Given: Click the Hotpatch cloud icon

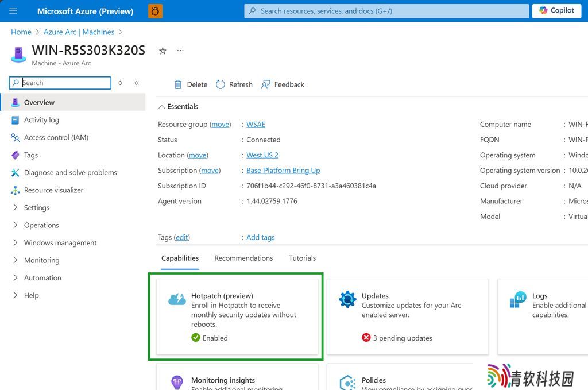Looking at the screenshot, I should 177,299.
